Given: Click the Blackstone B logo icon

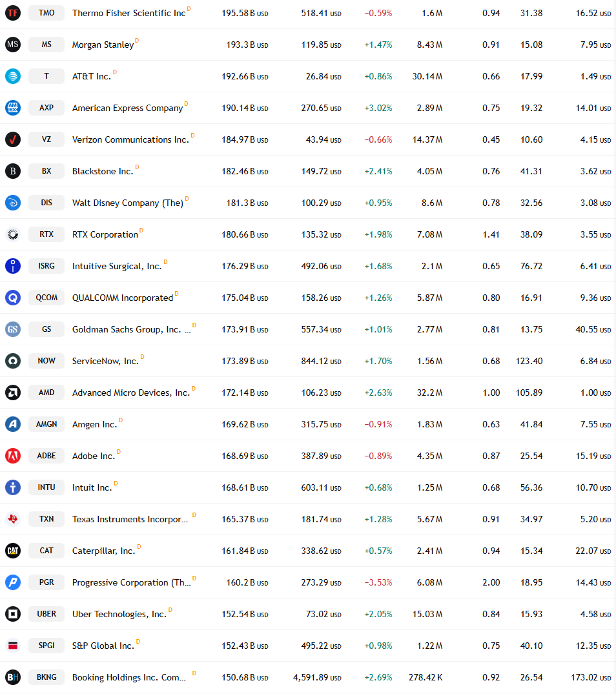Looking at the screenshot, I should pos(13,171).
